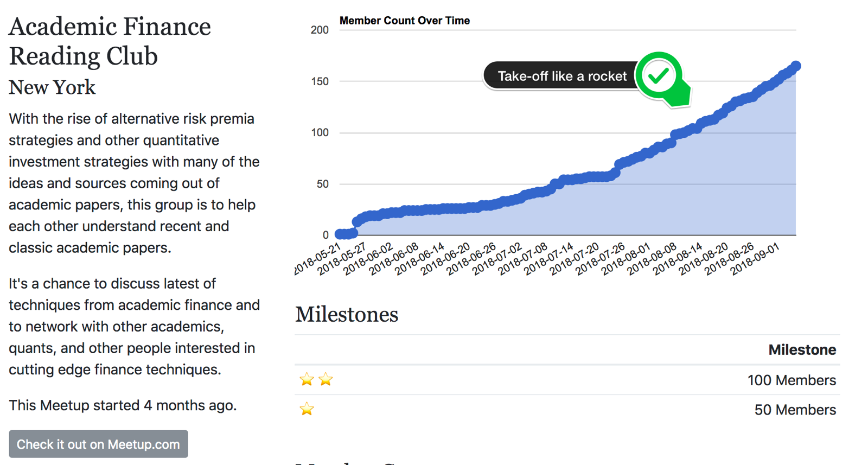Click the first star in the 100 Members row
This screenshot has width=868, height=465.
307,379
